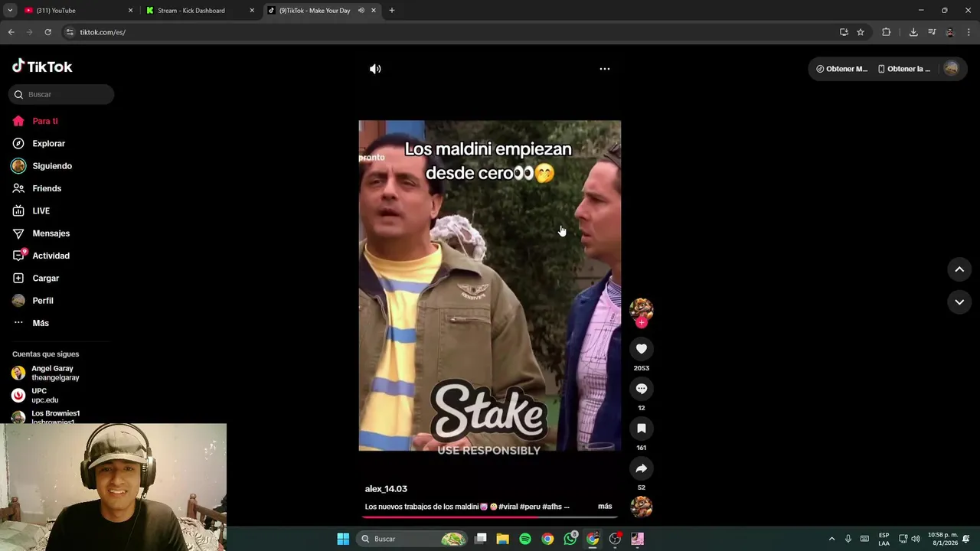The image size is (980, 551).
Task: Go back in browser
Action: click(x=11, y=32)
